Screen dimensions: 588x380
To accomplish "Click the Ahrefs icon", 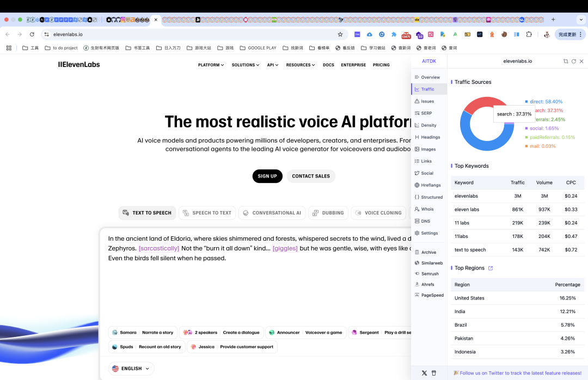I will click(417, 285).
